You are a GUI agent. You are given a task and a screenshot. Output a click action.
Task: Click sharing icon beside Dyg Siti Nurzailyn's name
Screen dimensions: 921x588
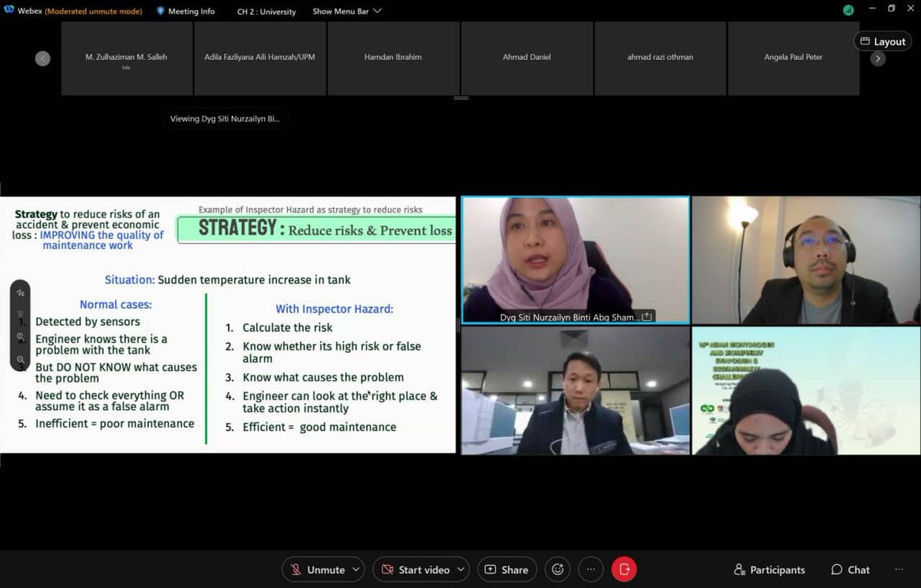tap(647, 316)
